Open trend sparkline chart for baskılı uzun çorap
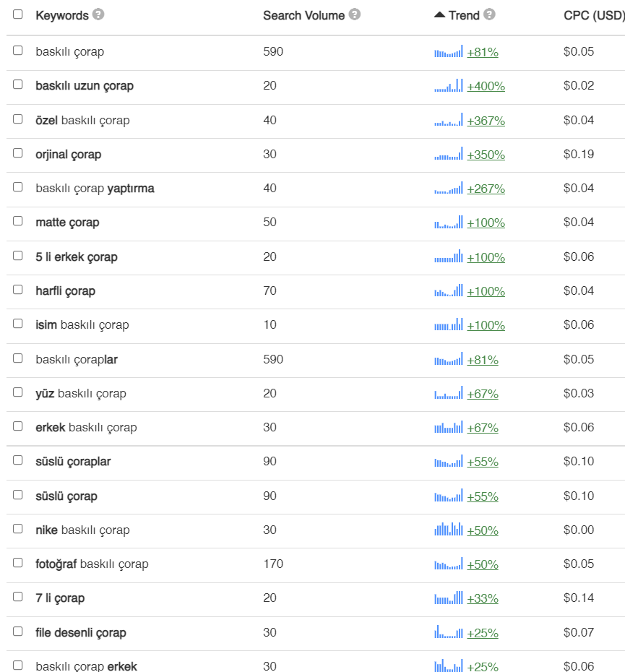Screen dimensions: 625x672 (449, 85)
